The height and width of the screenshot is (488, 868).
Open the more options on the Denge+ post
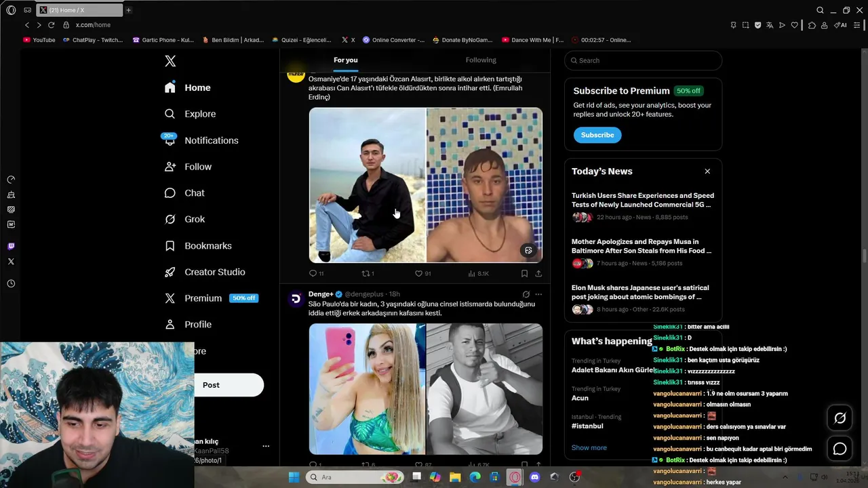538,294
